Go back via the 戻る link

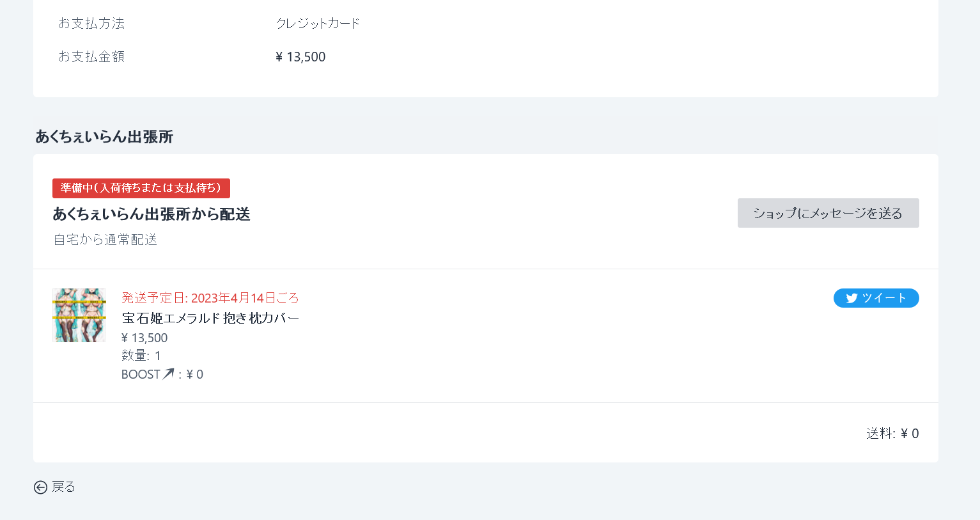55,487
